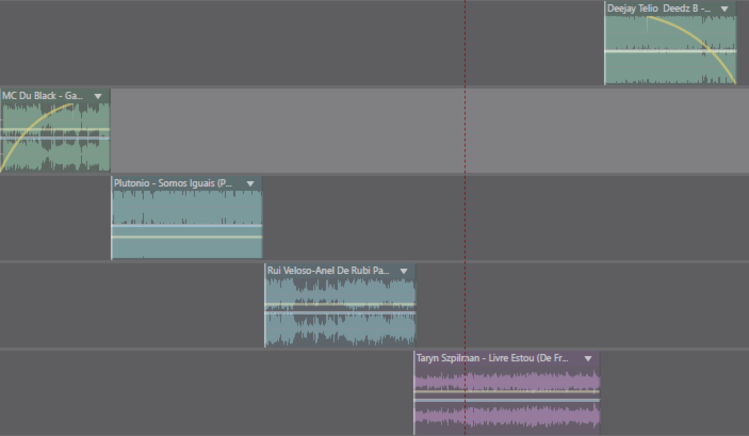Click the Rui Veloso-Anel De Rubi clip title

coord(327,271)
